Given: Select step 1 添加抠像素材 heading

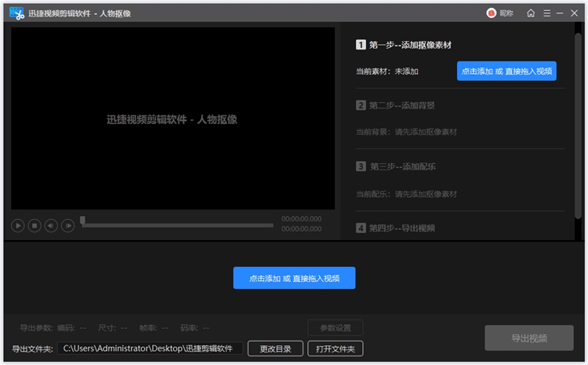Looking at the screenshot, I should (404, 45).
